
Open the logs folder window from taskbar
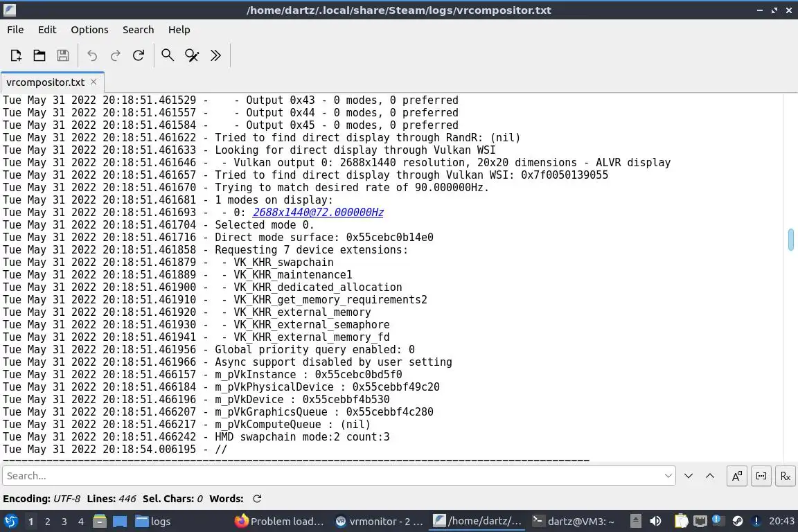pyautogui.click(x=152, y=522)
